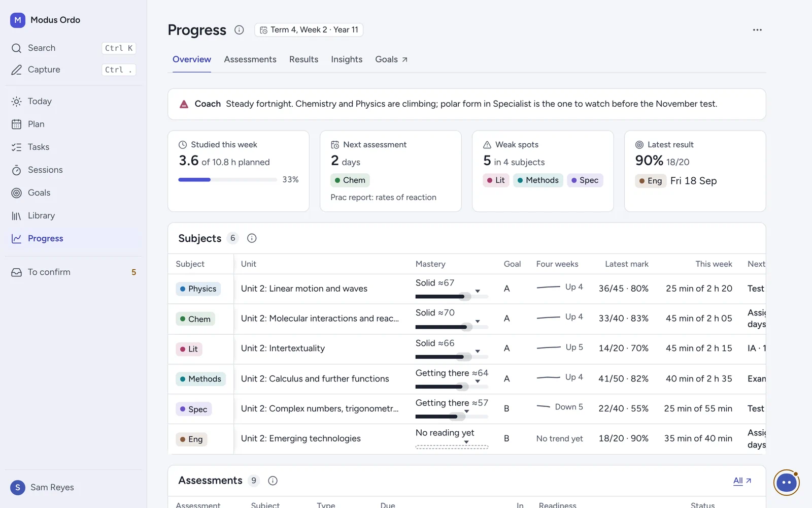Open the All assessments link
The width and height of the screenshot is (812, 508).
point(742,481)
